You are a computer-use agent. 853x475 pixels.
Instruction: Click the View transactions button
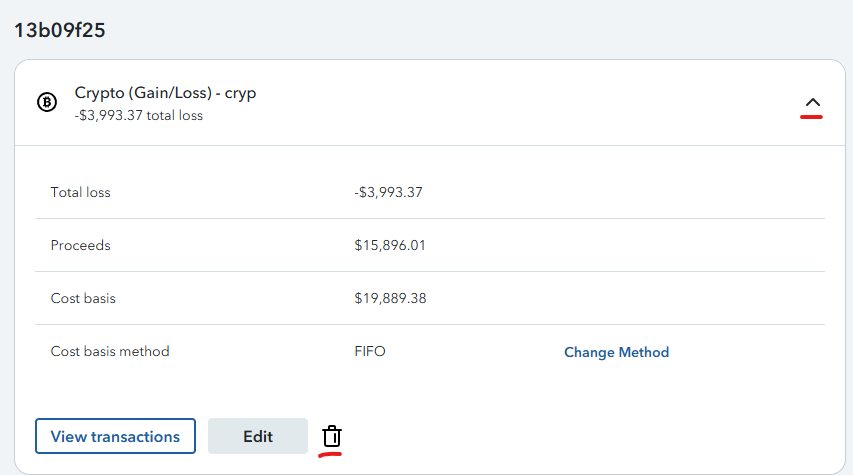pyautogui.click(x=115, y=436)
